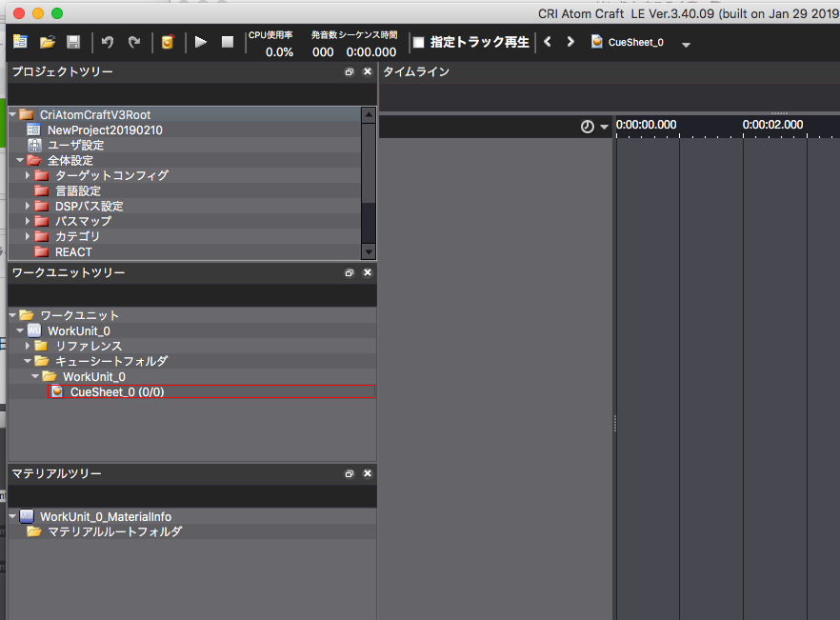
Task: Click the 0:00:02.000 timeline ruler mark
Action: (772, 125)
